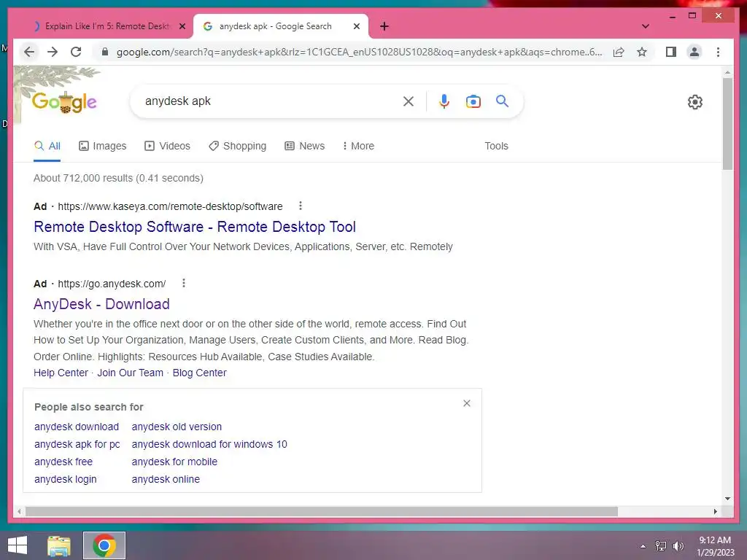Viewport: 747px width, 560px height.
Task: Open the three-dot menu beside the Kaseya ad
Action: tap(300, 206)
